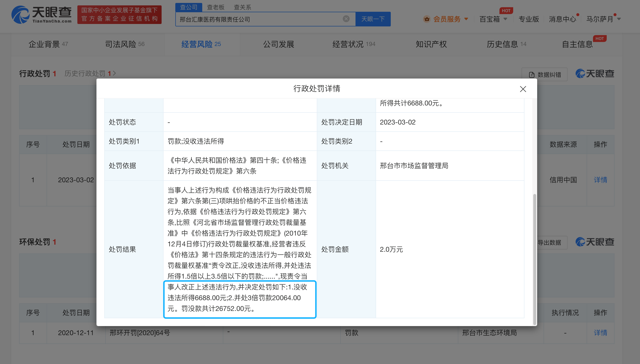Expand the 会员服务 dropdown arrow
This screenshot has width=640, height=364.
click(x=466, y=19)
